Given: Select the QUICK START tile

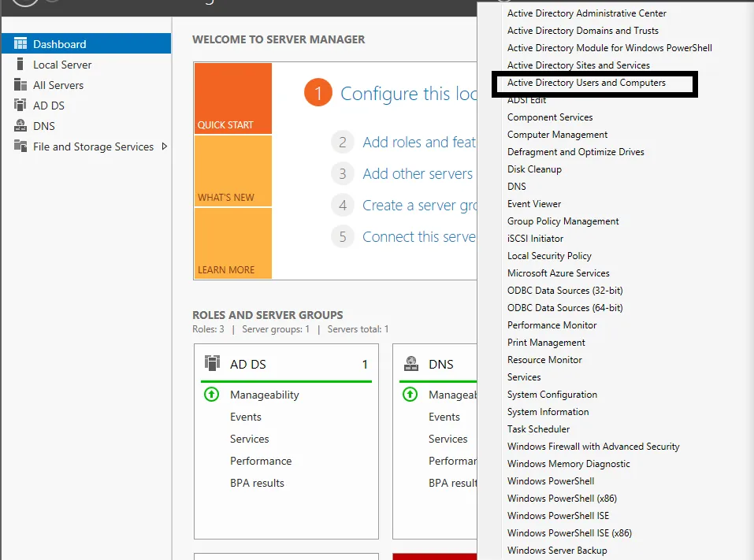Looking at the screenshot, I should [x=233, y=98].
